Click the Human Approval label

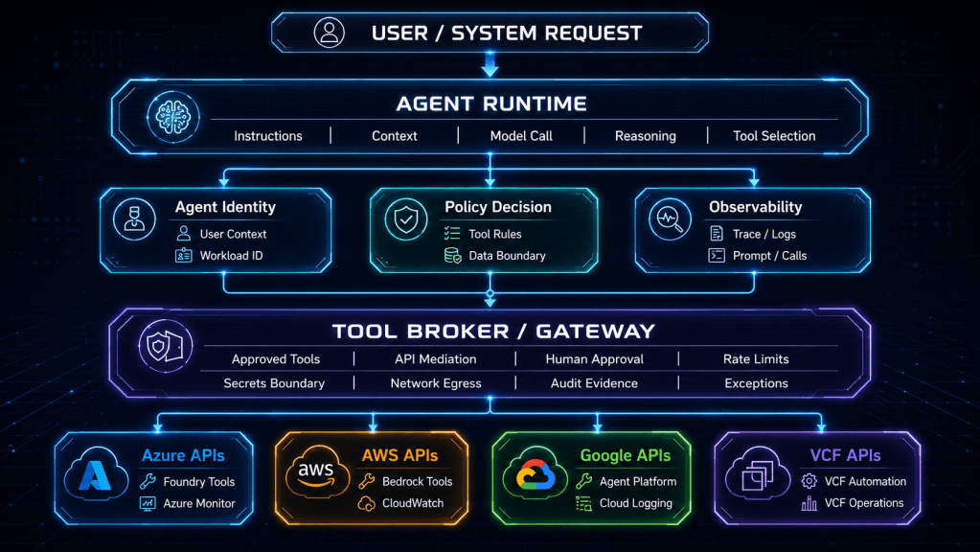[594, 358]
